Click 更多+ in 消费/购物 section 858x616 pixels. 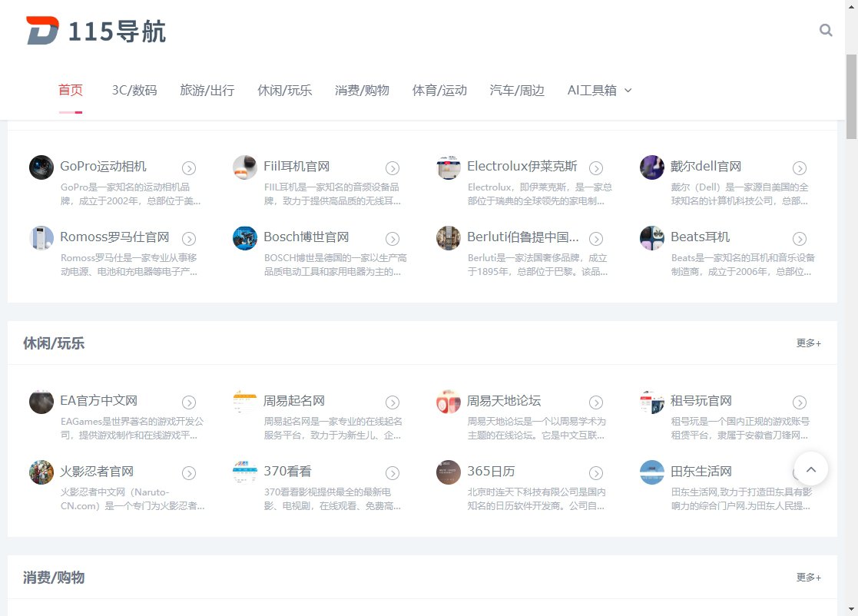(809, 577)
